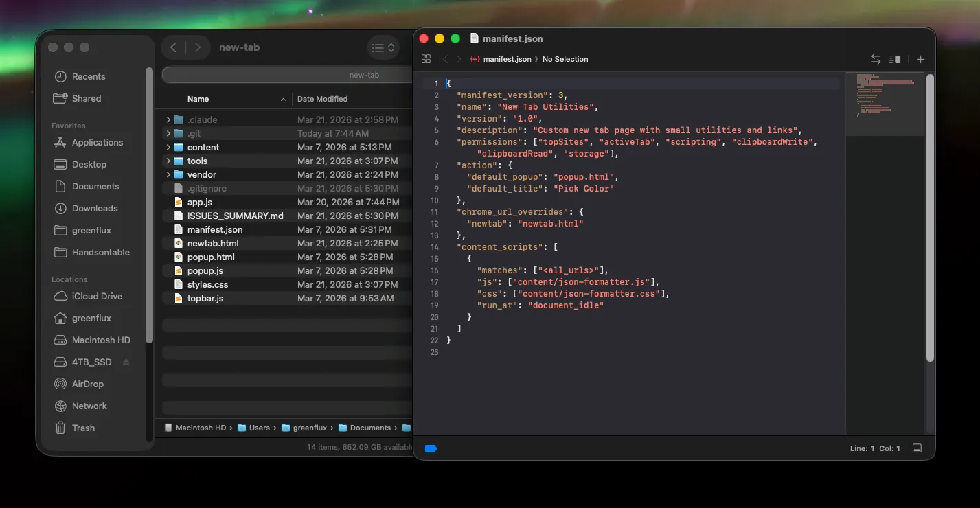The height and width of the screenshot is (508, 980).
Task: Select the popup.html file in Finder
Action: pos(209,257)
